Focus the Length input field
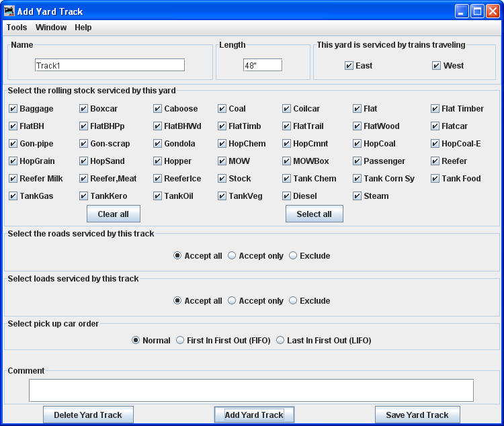 click(x=262, y=65)
